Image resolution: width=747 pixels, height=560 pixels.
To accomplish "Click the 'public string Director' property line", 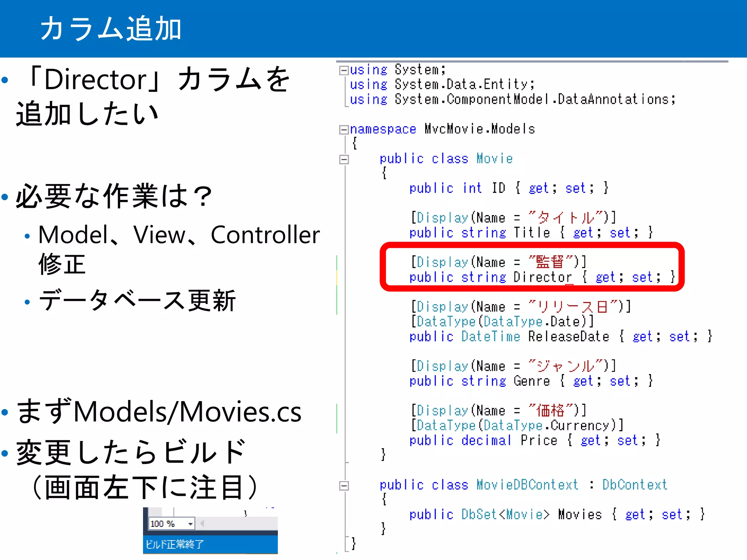I will (542, 277).
